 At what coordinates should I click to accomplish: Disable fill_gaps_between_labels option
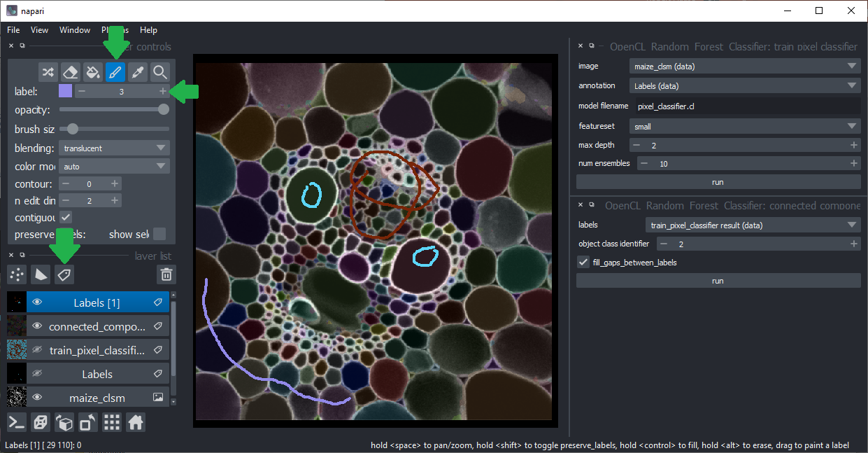tap(583, 263)
